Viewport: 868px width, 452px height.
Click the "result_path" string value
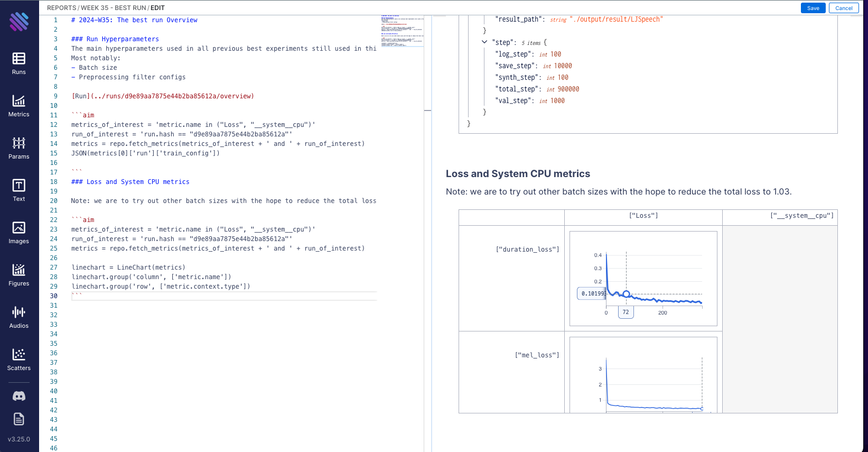(x=616, y=20)
